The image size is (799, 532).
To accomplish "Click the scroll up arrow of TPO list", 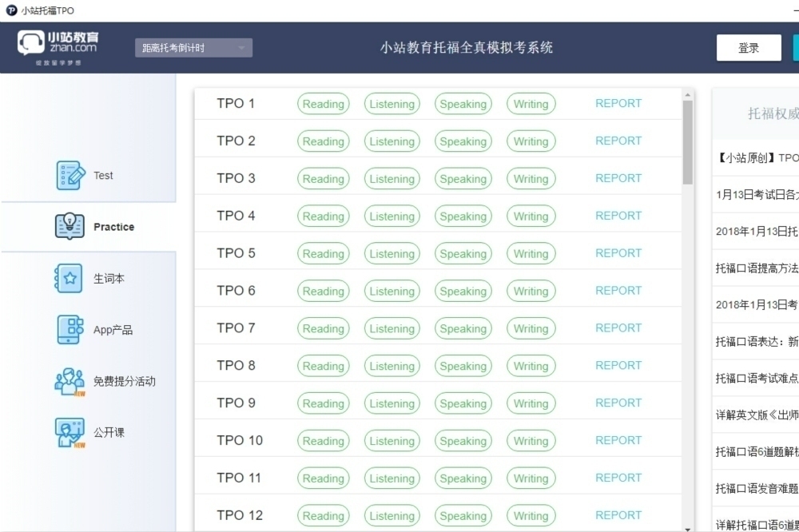I will tap(688, 95).
